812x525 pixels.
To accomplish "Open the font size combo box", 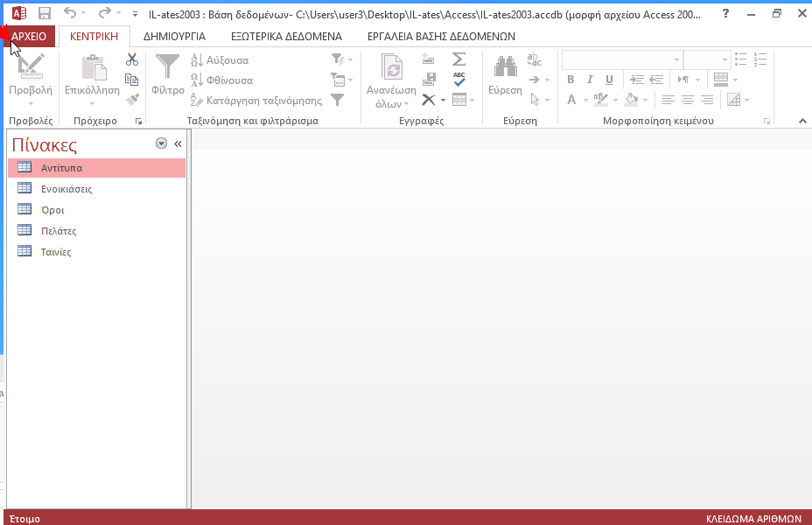I will [x=707, y=60].
